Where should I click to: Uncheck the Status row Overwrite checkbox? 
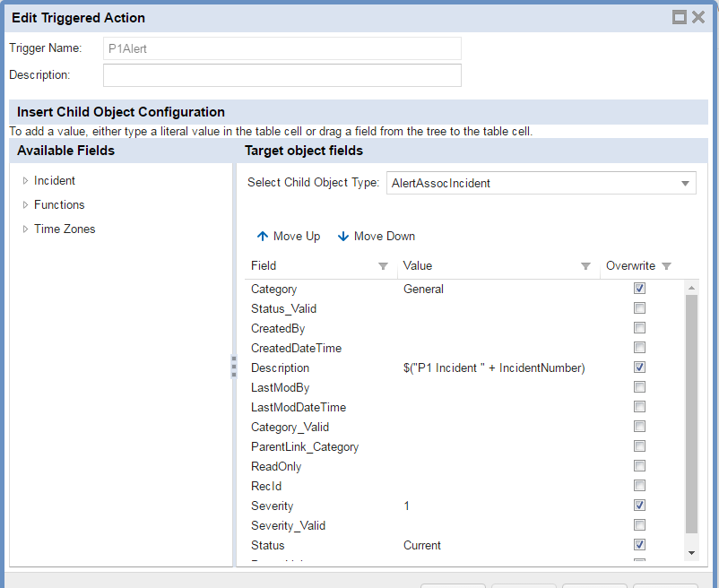639,544
